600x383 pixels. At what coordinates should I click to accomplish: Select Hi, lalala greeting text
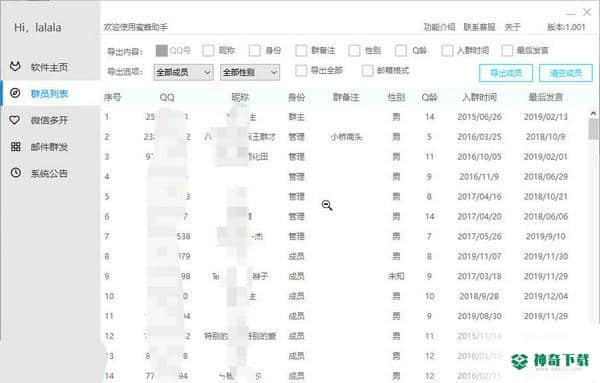coord(38,28)
